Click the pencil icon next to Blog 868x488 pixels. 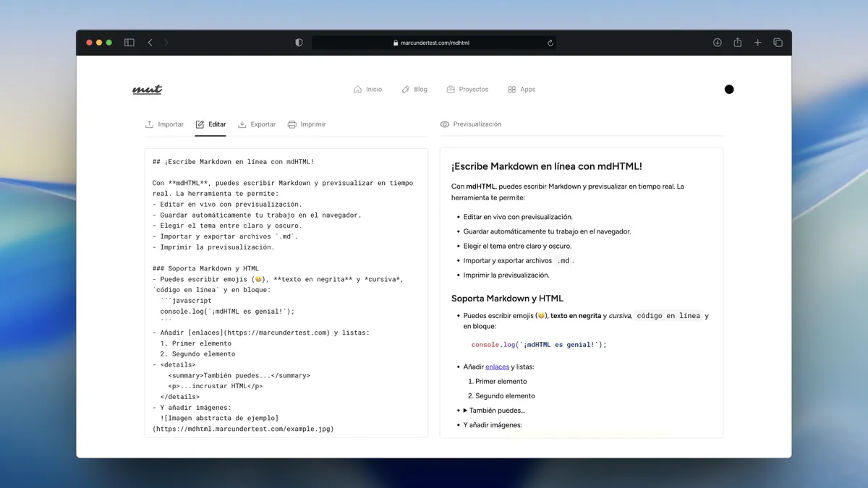click(x=406, y=89)
